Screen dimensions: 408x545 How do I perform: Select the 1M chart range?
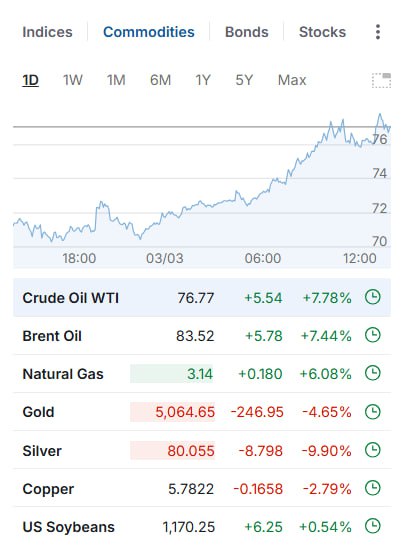(116, 80)
